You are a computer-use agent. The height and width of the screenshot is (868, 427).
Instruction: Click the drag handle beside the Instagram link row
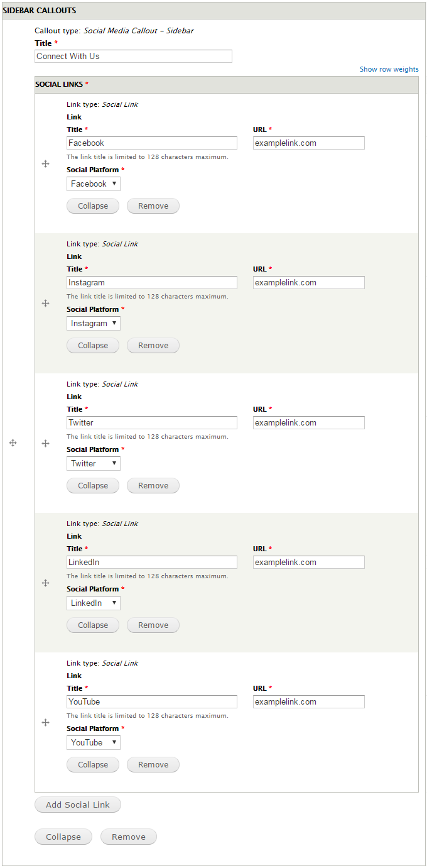pos(45,303)
